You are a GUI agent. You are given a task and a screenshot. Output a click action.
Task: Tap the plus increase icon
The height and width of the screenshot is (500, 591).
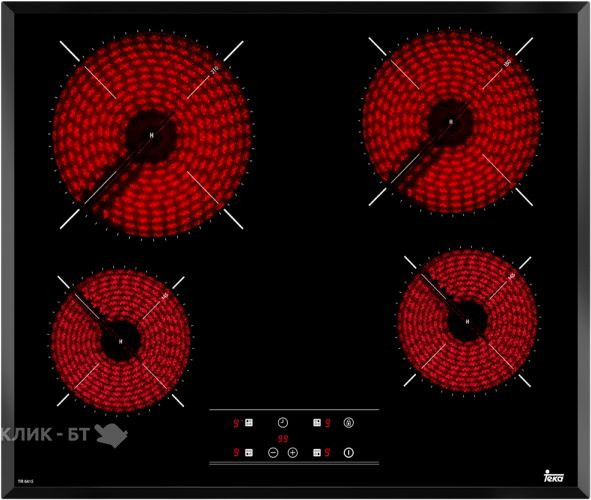(x=293, y=453)
